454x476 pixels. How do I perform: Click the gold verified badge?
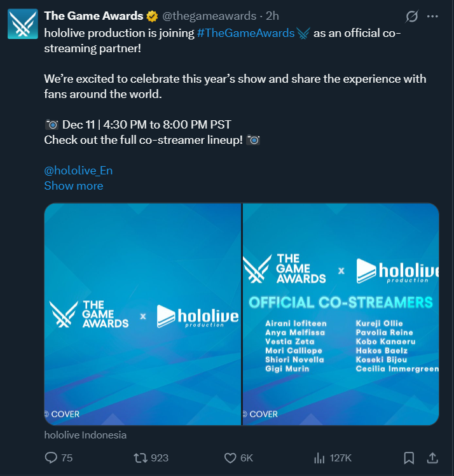point(152,16)
